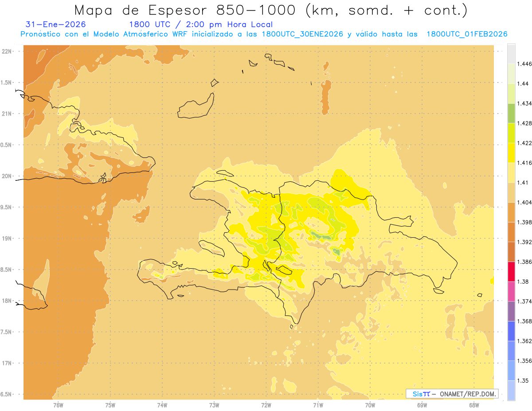Click the 1.422 colorbar value
532x411 pixels.
[x=524, y=143]
